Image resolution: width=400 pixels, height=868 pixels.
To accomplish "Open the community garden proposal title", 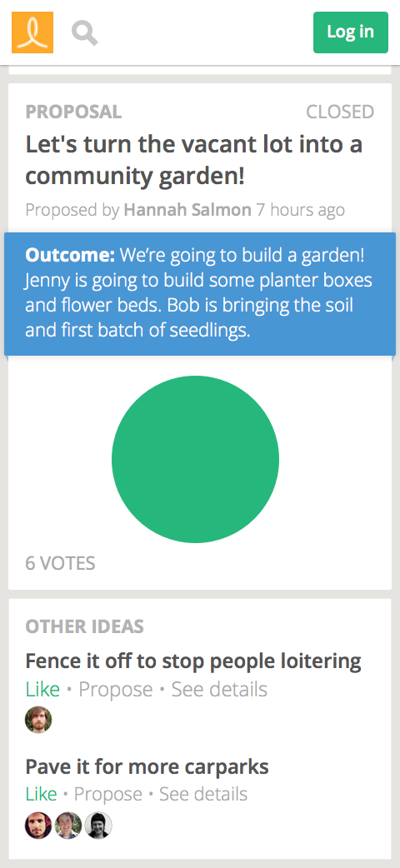I will click(194, 160).
